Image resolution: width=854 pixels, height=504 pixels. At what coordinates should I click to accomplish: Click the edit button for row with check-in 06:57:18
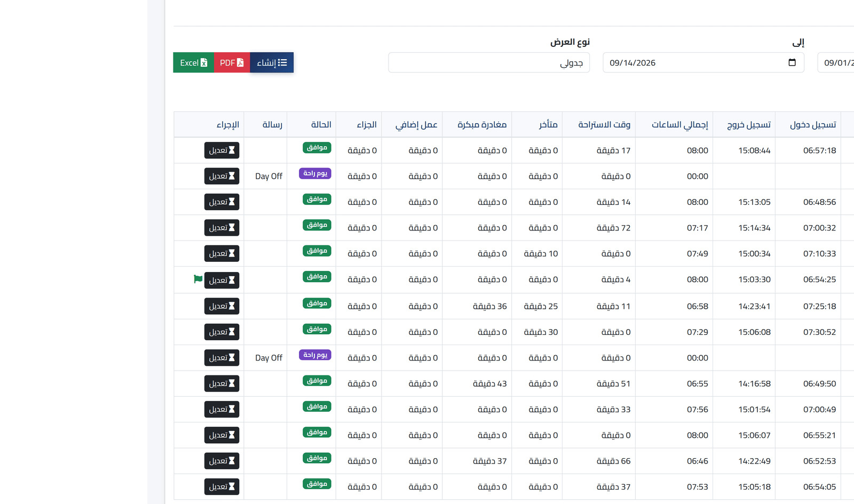point(222,150)
